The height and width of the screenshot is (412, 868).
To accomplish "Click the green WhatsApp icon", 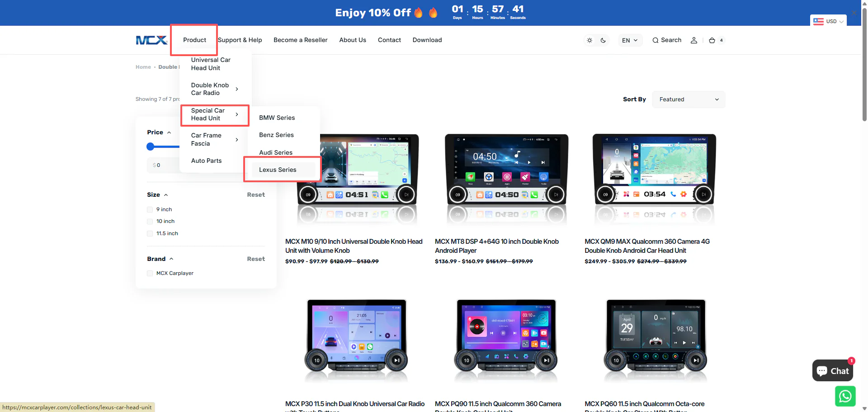I will pos(844,396).
